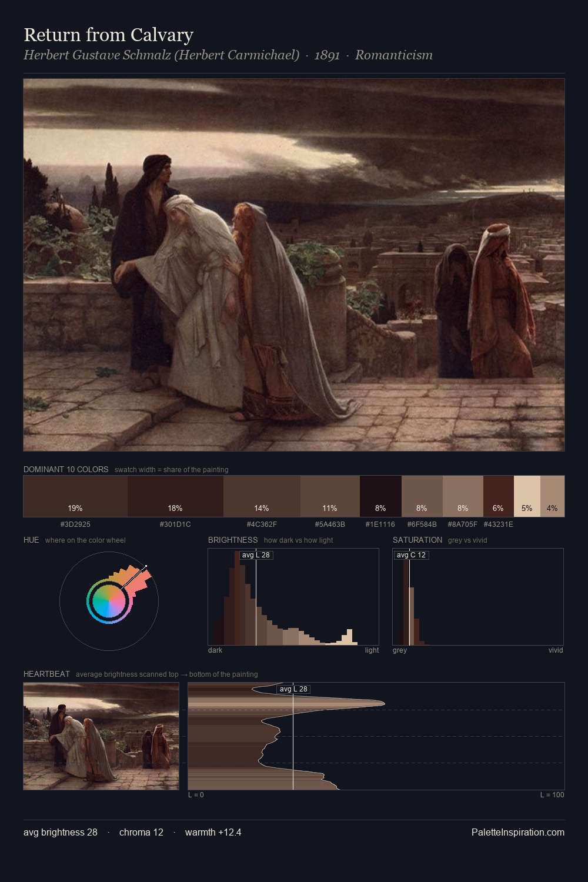Click the 'HUE' section heading
This screenshot has width=588, height=882.
click(31, 540)
